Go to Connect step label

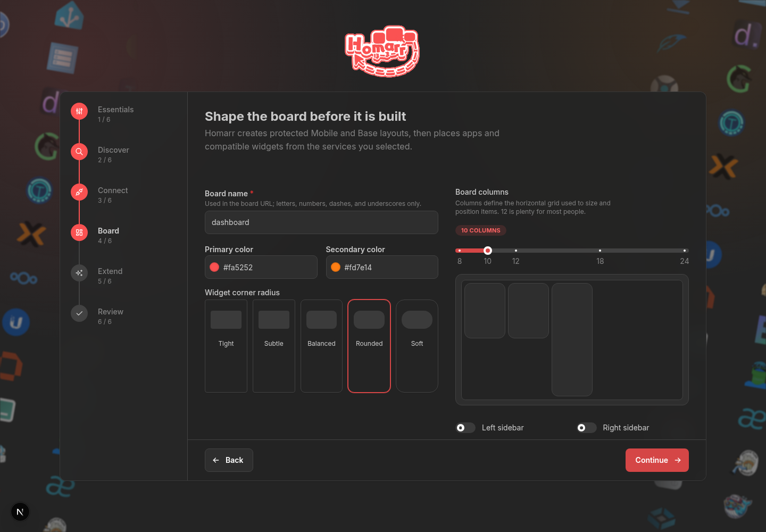click(x=113, y=190)
